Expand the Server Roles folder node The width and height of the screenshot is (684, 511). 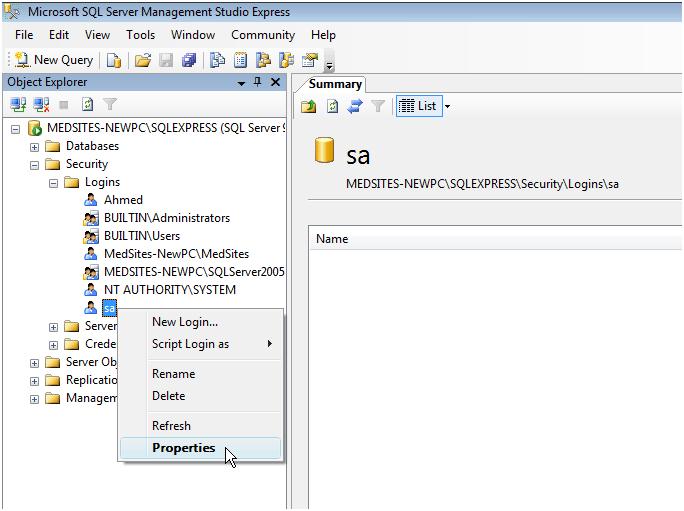coord(53,327)
